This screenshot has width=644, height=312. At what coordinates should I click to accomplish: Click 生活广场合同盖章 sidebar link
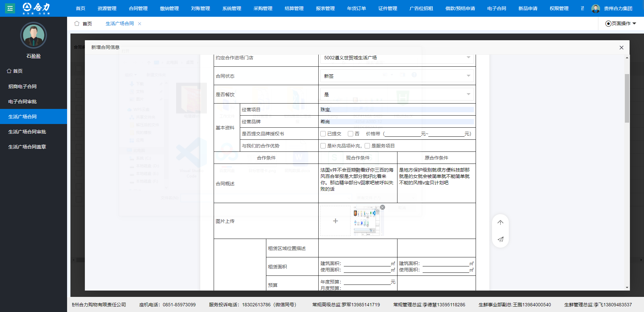pos(27,147)
